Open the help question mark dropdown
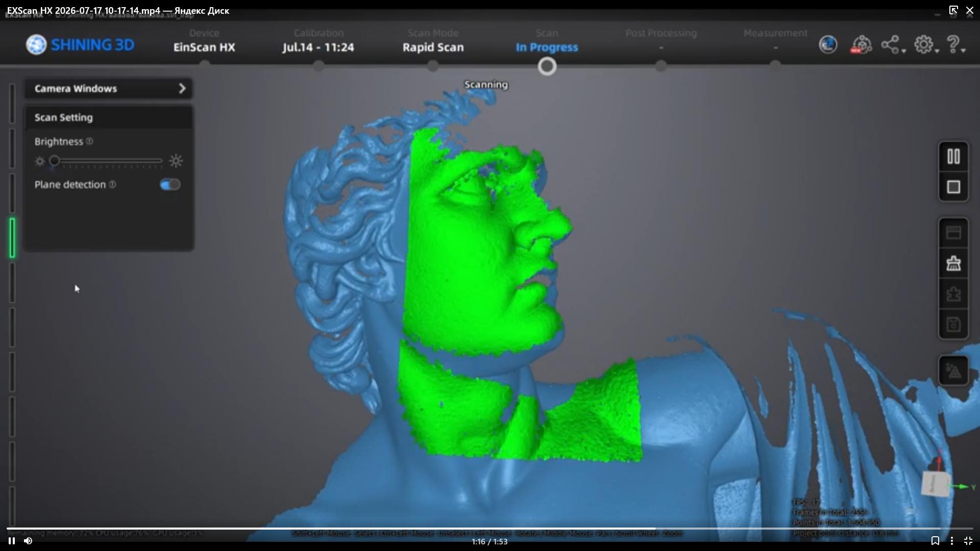980x551 pixels. pos(955,45)
